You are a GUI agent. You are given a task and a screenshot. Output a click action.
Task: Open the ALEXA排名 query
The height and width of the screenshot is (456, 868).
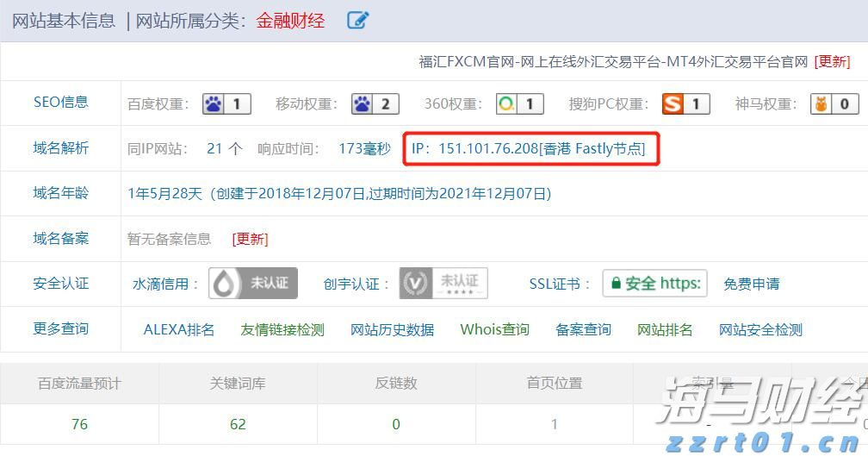tap(178, 329)
